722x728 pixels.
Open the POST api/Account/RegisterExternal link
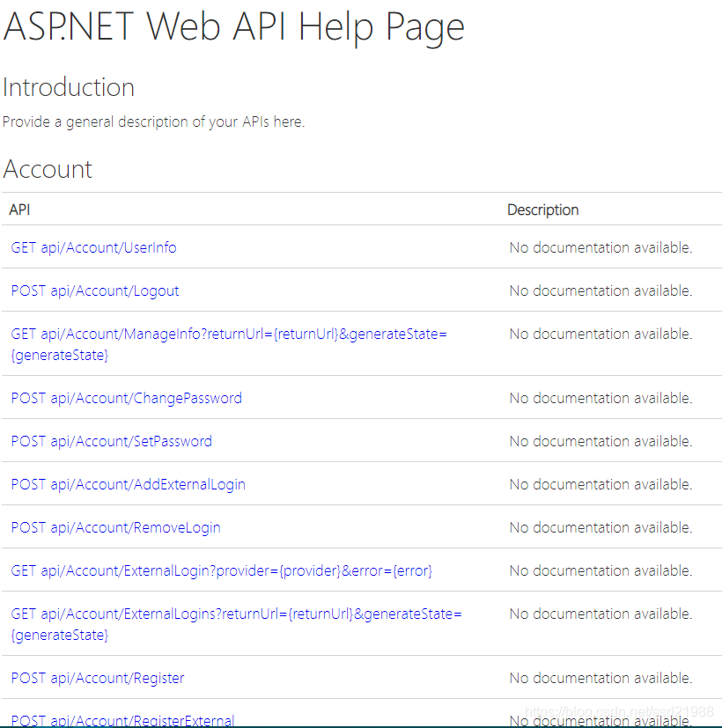coord(122,720)
